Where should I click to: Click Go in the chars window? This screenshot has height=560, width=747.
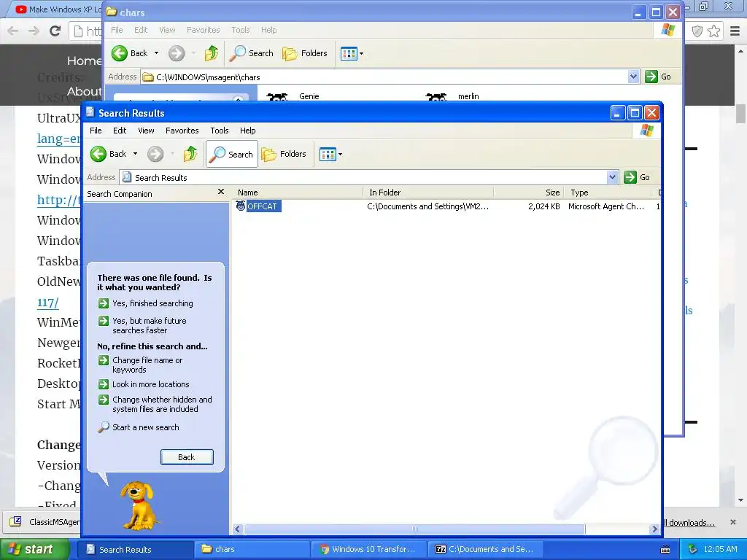coord(659,77)
